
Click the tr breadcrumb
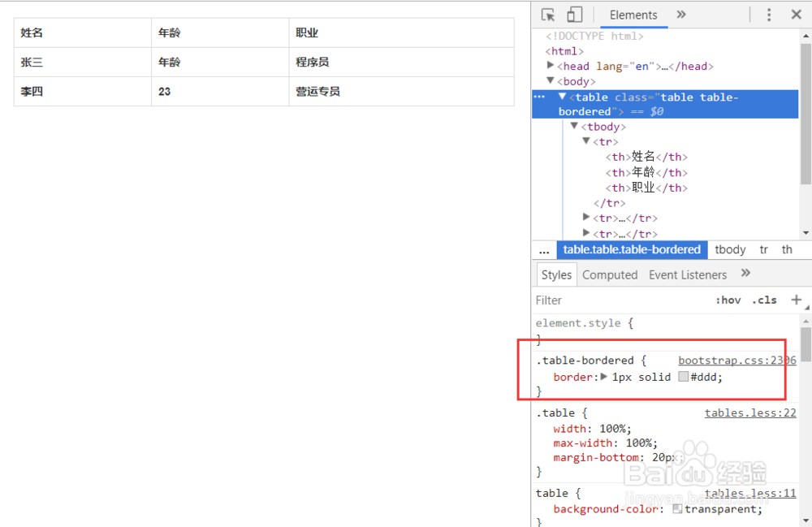click(x=764, y=250)
